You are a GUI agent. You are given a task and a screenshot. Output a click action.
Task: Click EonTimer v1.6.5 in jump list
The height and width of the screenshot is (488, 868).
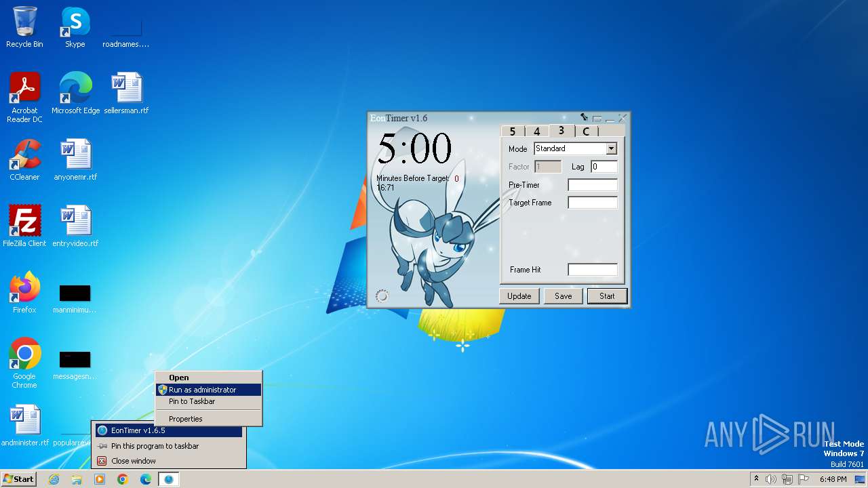pos(169,430)
